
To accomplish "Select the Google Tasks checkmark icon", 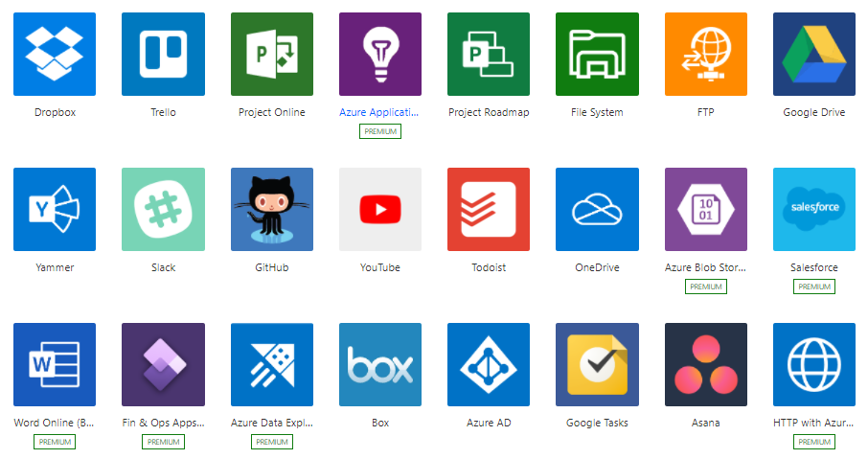I will click(597, 364).
